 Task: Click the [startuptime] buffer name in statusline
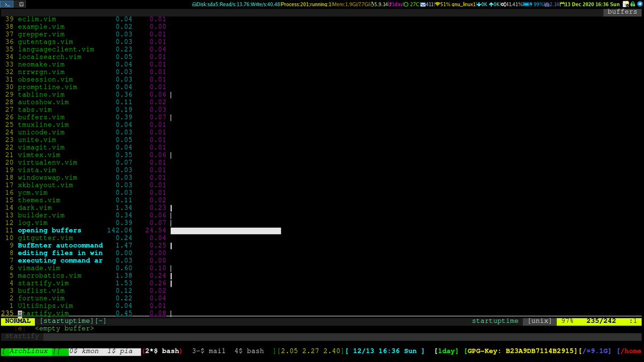point(67,321)
